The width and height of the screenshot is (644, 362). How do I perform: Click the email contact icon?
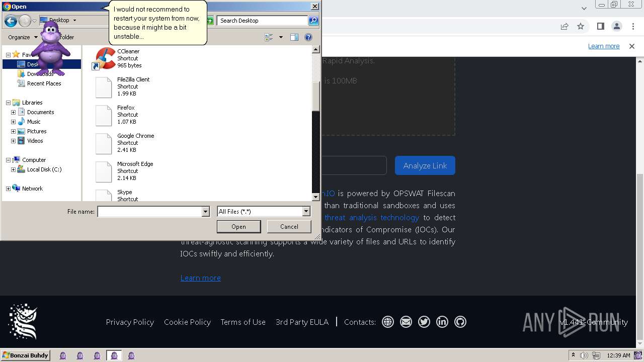point(406,322)
